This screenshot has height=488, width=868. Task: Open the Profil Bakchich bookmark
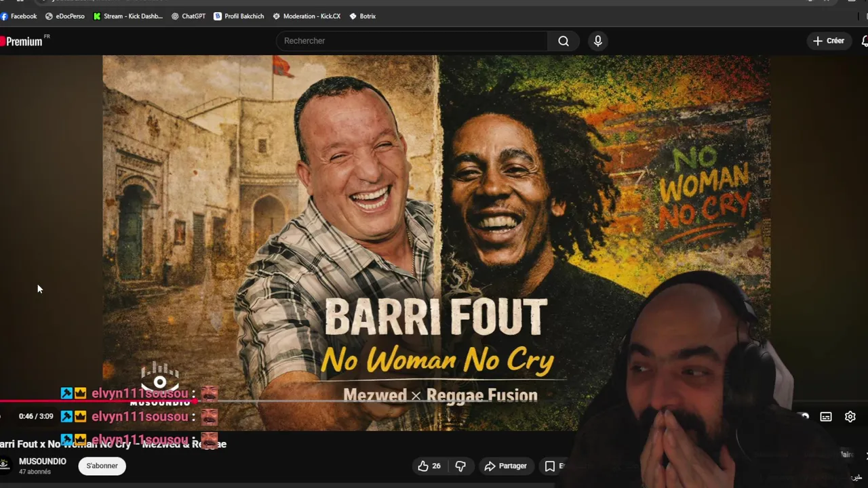(x=239, y=16)
